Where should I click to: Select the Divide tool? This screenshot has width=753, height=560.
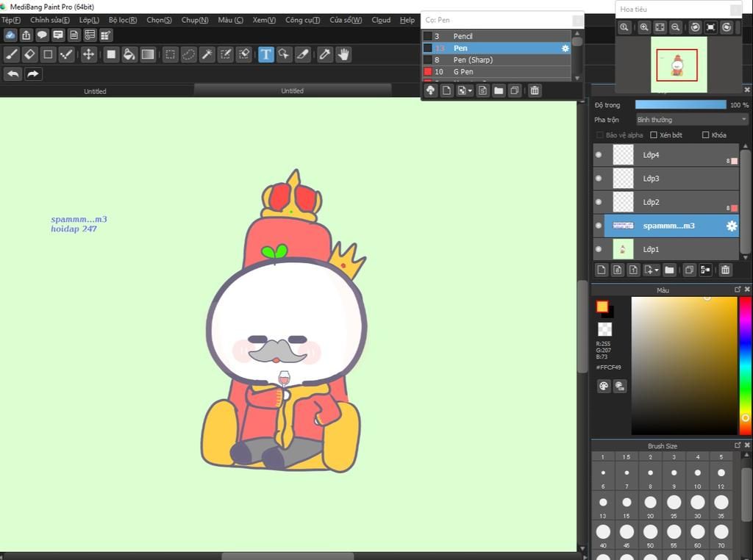click(302, 54)
